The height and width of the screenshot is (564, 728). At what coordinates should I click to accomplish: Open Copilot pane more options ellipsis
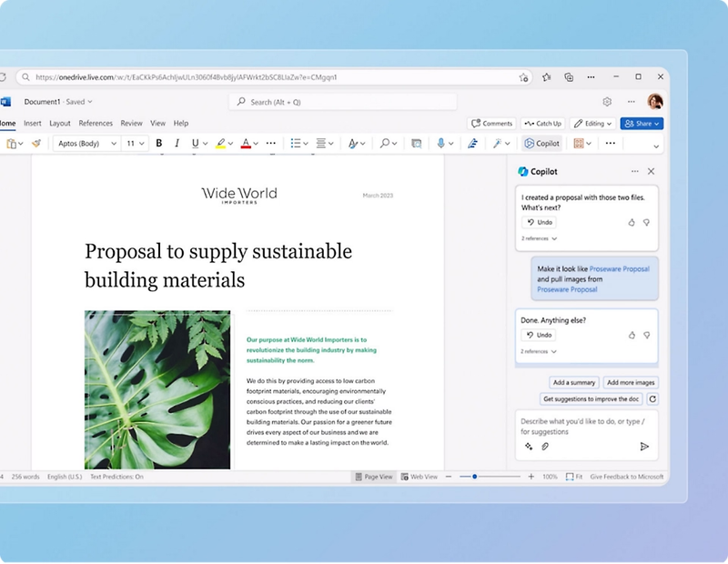tap(634, 171)
